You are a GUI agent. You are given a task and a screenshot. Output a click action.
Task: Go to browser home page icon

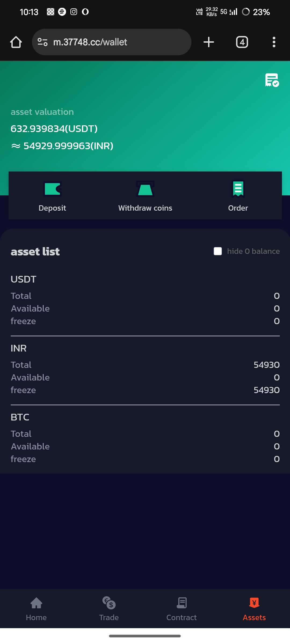16,42
